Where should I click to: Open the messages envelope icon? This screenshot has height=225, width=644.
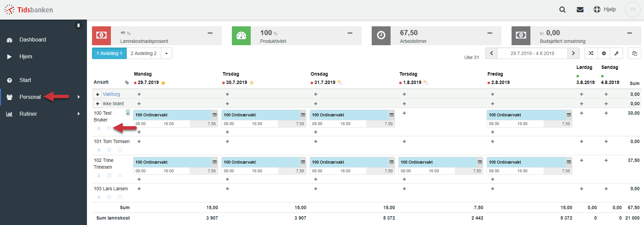click(x=580, y=9)
